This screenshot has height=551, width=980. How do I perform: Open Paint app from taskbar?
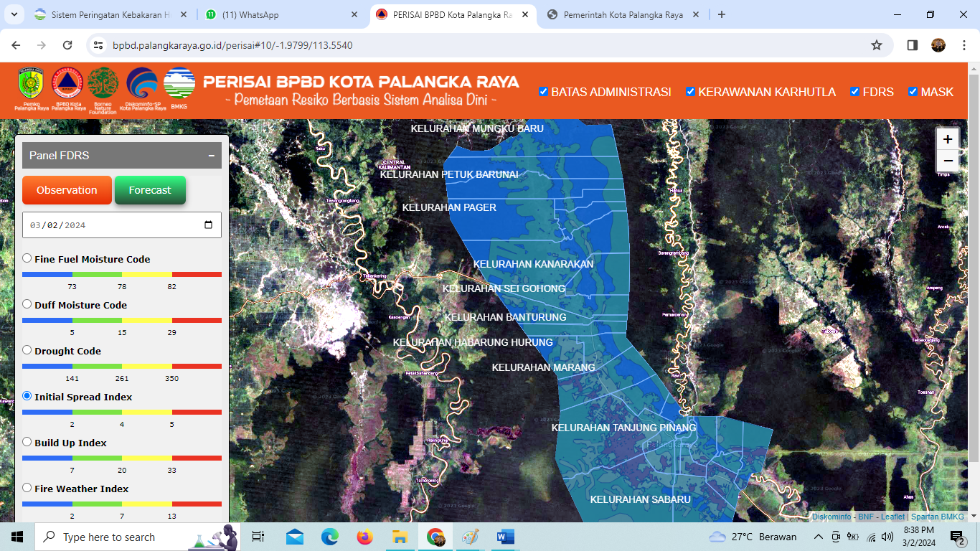click(471, 537)
